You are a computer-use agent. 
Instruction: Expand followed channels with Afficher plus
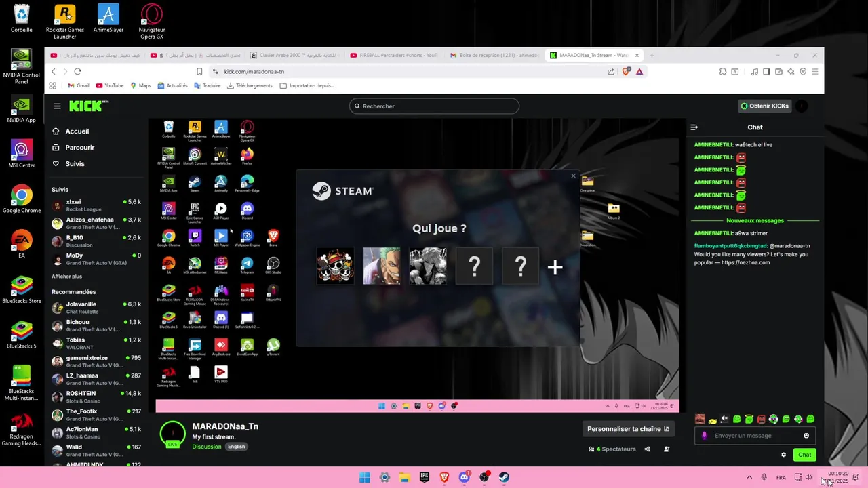pyautogui.click(x=66, y=277)
